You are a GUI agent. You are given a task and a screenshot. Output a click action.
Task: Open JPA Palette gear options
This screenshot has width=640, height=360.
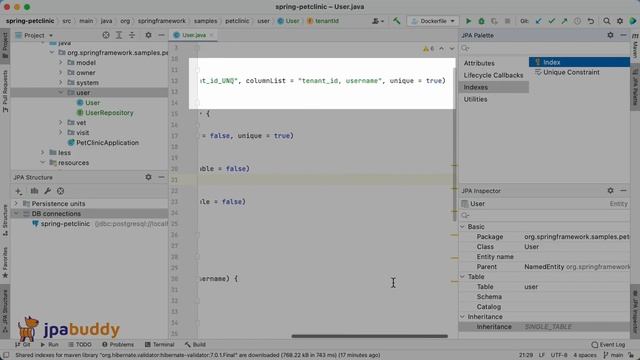click(x=610, y=35)
